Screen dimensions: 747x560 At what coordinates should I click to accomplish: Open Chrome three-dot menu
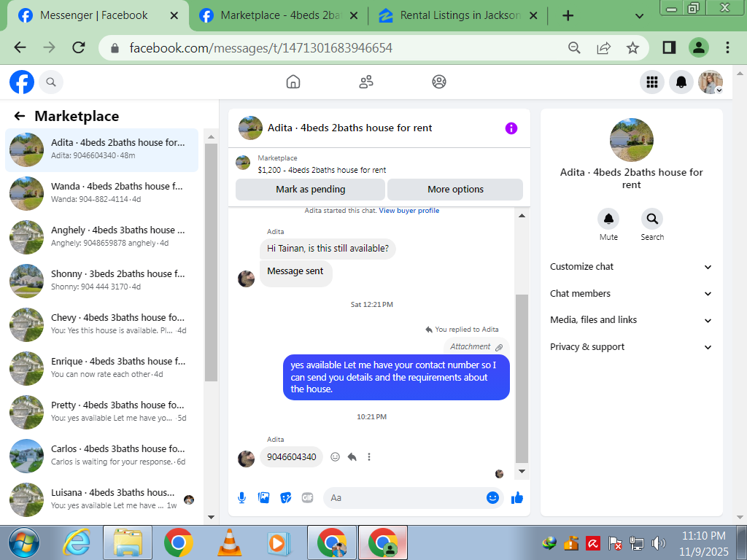(x=727, y=47)
